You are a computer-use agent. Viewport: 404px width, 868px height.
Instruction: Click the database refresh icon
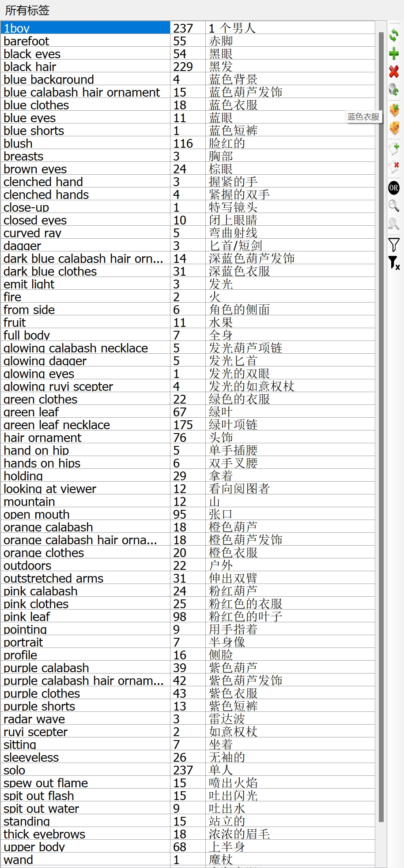coord(394,90)
